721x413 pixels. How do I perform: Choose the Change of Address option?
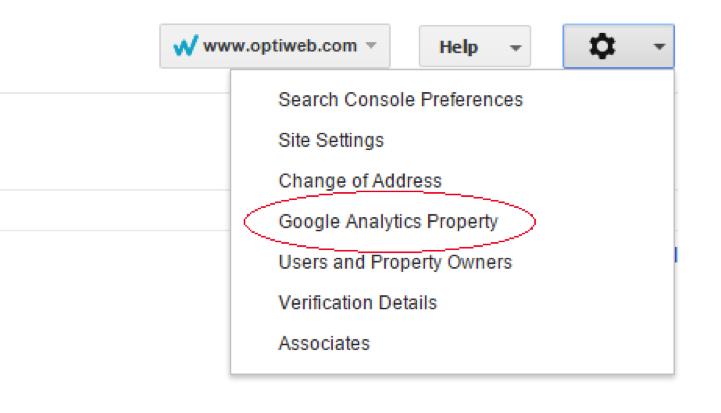point(360,181)
